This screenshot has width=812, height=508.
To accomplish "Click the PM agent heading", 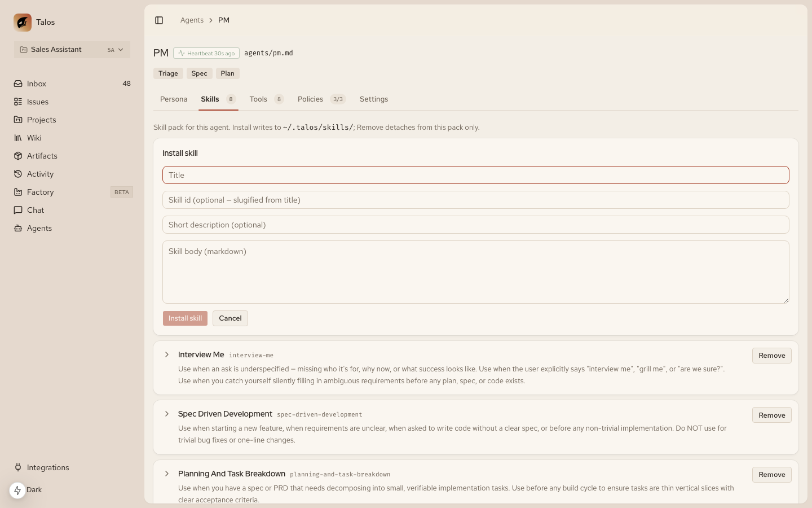I will (x=161, y=53).
